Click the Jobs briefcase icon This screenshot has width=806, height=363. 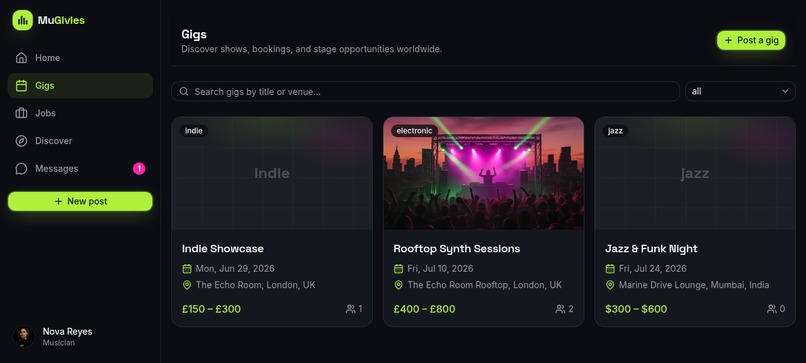[21, 113]
